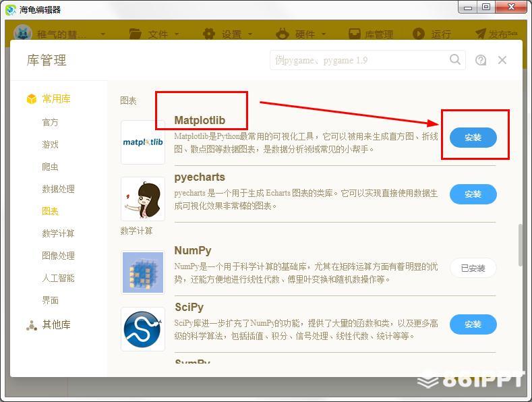Image resolution: width=532 pixels, height=402 pixels.
Task: Click the search magnifier icon in library manager
Action: 454,60
